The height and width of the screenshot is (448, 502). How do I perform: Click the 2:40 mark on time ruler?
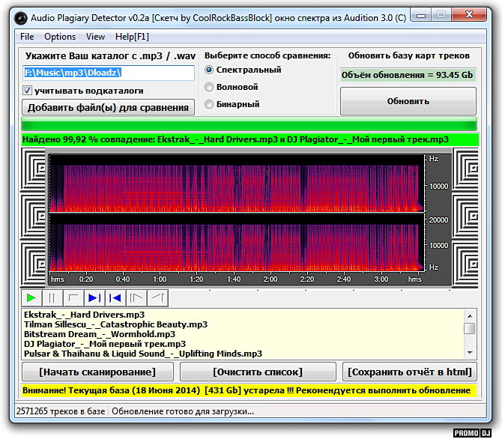[x=344, y=279]
